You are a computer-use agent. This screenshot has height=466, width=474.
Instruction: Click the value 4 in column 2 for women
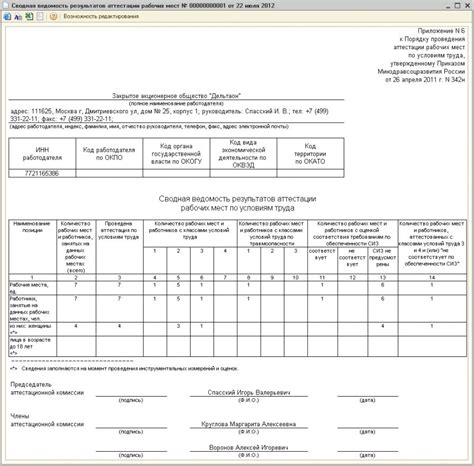[x=76, y=326]
